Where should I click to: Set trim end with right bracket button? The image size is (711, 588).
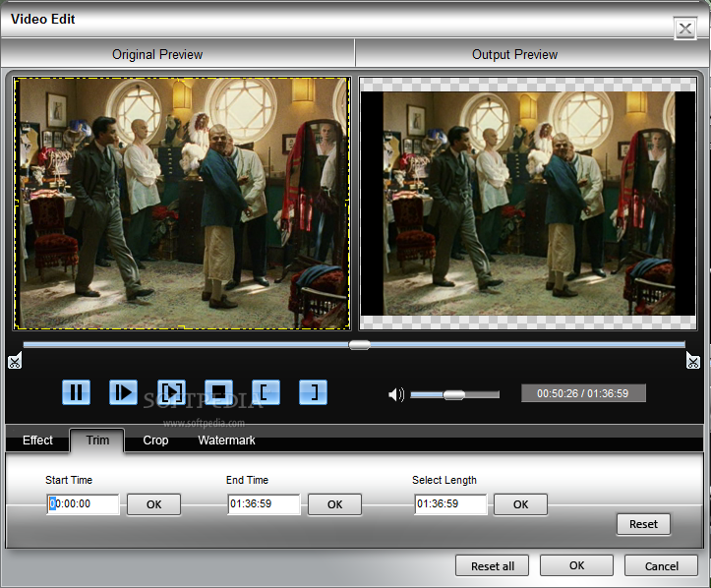[x=313, y=392]
